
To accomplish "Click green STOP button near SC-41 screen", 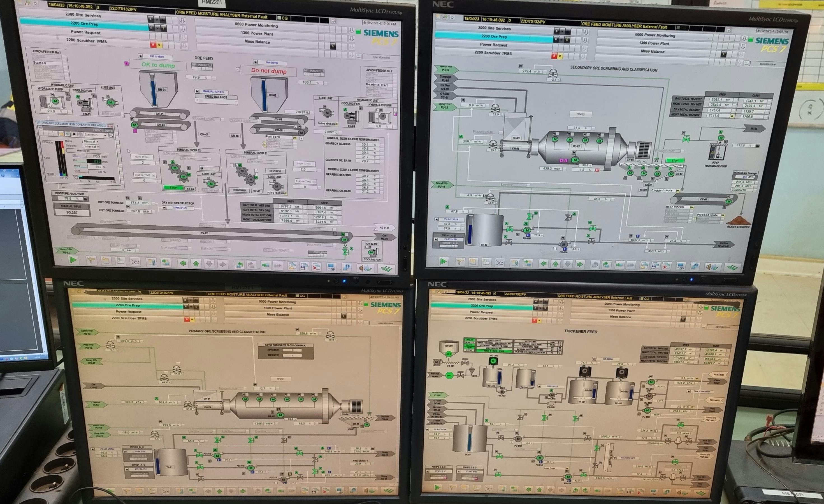I will pyautogui.click(x=675, y=160).
